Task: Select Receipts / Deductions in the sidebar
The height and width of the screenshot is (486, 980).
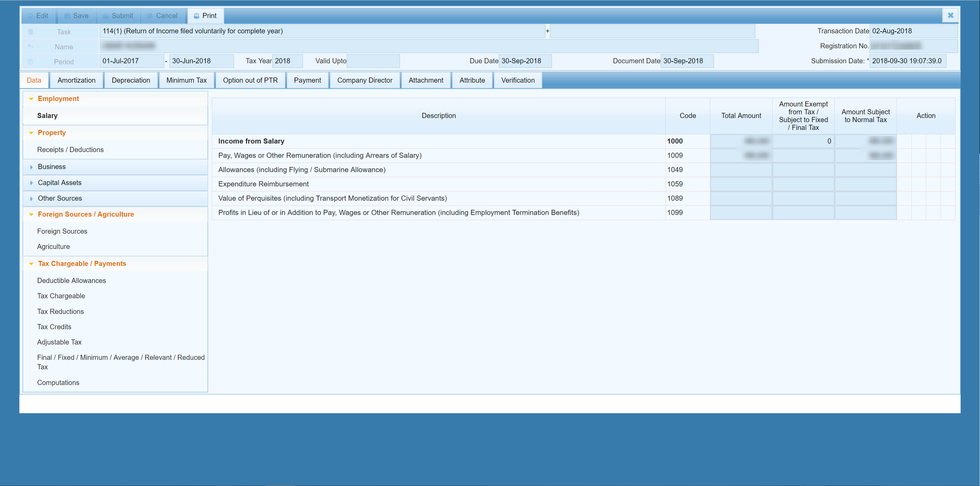Action: pyautogui.click(x=70, y=149)
